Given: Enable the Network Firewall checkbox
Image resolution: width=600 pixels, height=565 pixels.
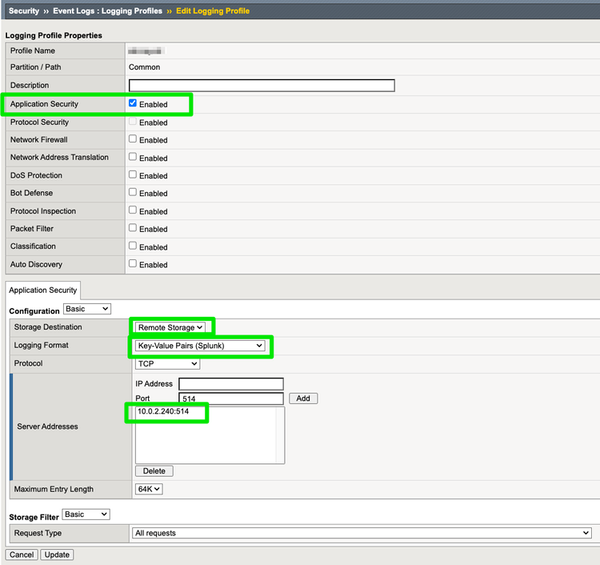Looking at the screenshot, I should coord(133,139).
